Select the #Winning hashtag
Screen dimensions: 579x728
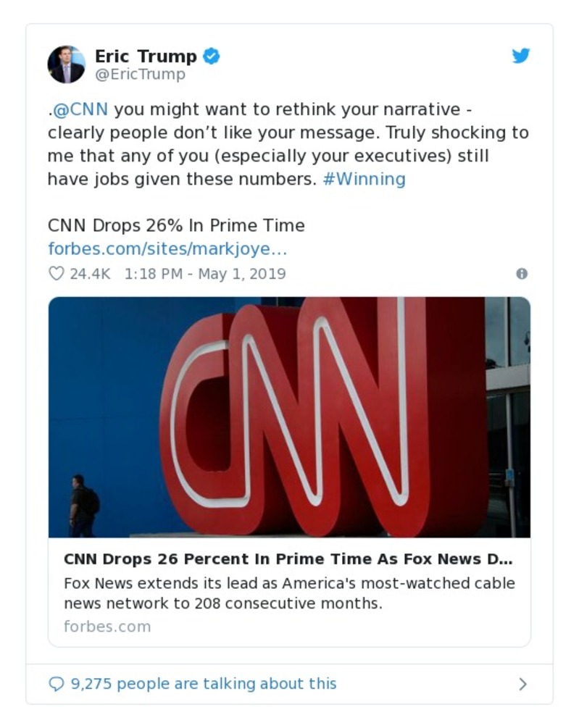[364, 179]
